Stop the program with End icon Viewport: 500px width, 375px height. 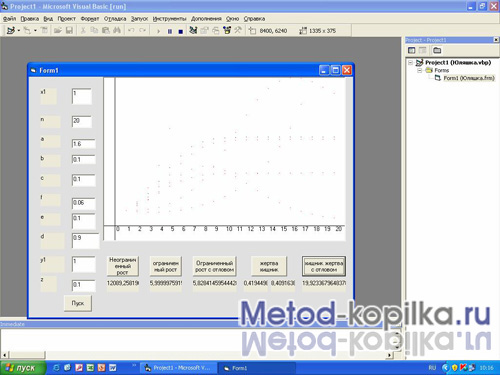[180, 31]
